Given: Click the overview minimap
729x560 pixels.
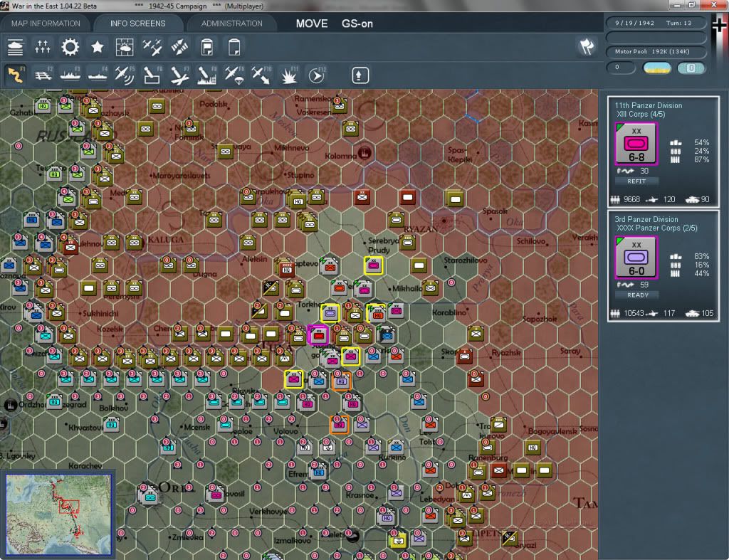Looking at the screenshot, I should [58, 514].
